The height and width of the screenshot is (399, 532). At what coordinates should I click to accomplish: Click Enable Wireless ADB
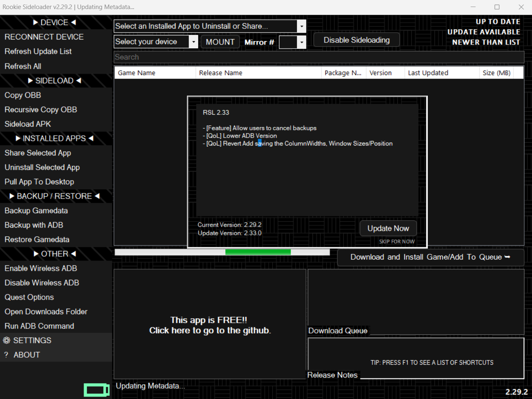(x=56, y=268)
